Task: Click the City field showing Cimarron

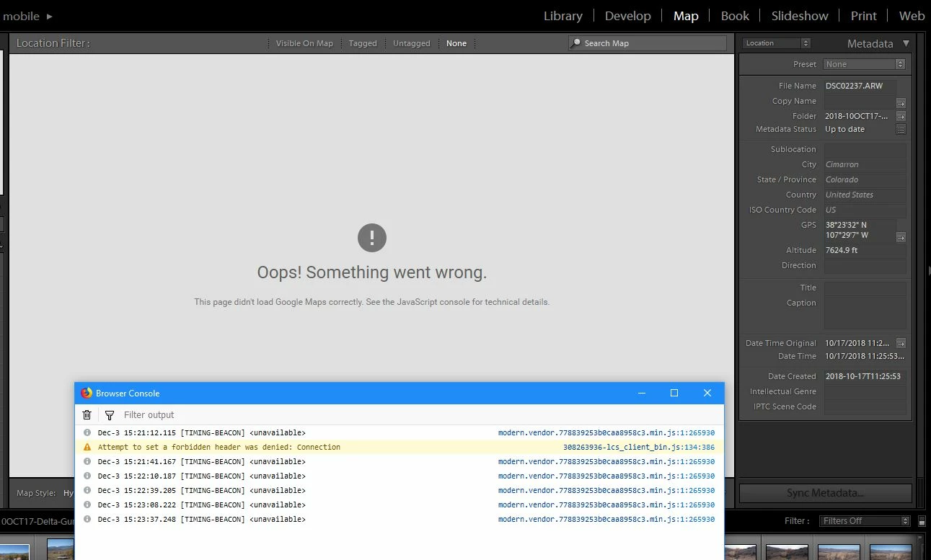Action: pos(865,164)
